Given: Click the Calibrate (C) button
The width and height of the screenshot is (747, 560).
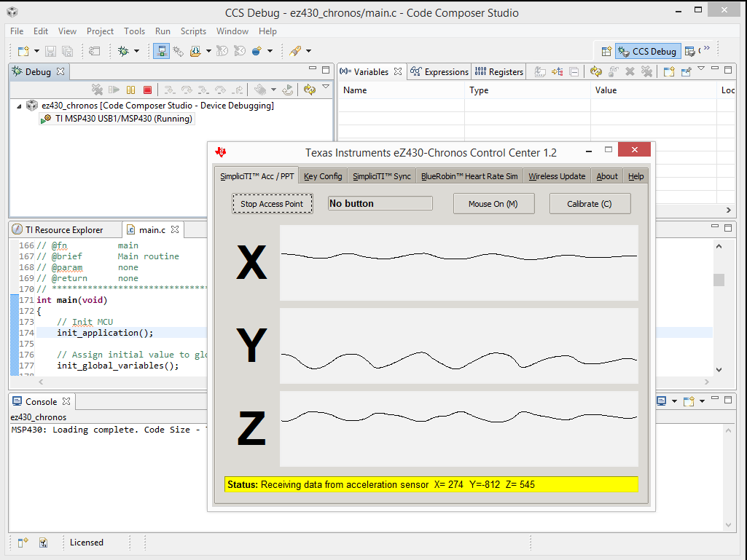Looking at the screenshot, I should click(590, 204).
